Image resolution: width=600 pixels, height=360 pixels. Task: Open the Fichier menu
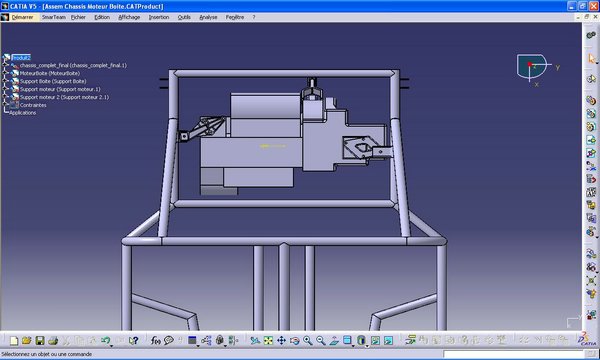[x=78, y=17]
